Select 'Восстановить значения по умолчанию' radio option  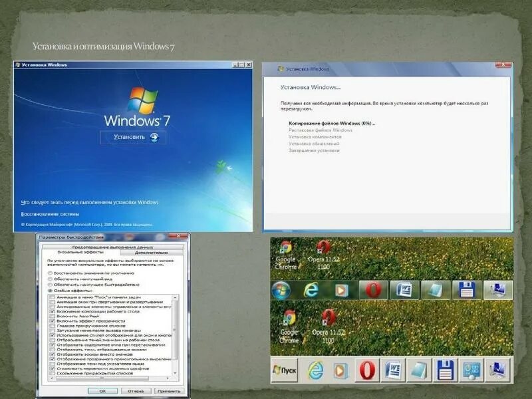[51, 273]
